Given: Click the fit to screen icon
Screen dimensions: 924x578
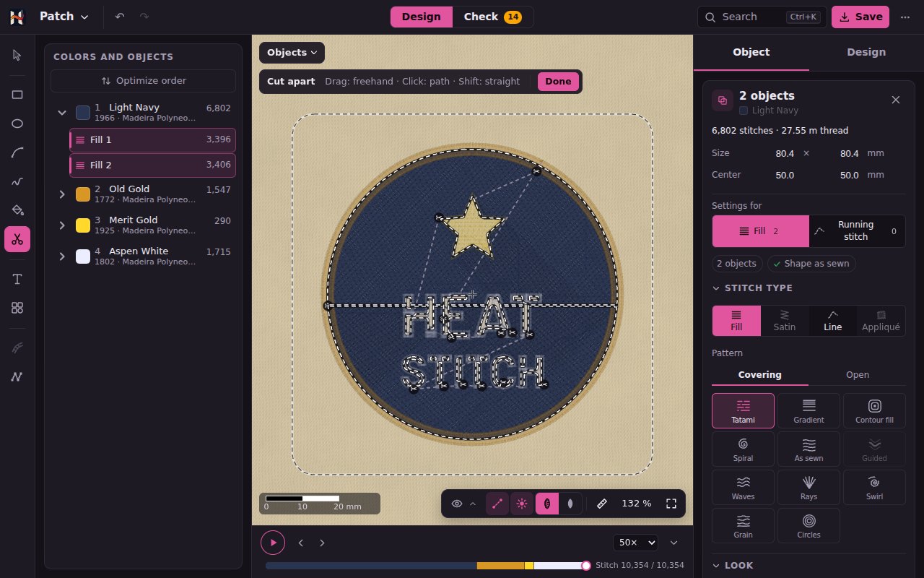Looking at the screenshot, I should tap(671, 504).
